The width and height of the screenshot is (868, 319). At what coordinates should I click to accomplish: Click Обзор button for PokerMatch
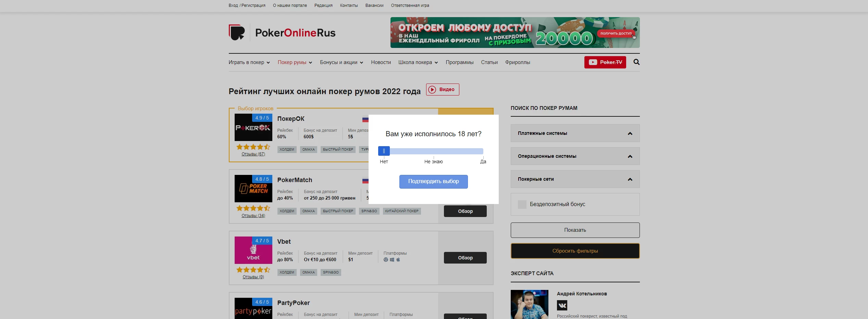pyautogui.click(x=465, y=211)
